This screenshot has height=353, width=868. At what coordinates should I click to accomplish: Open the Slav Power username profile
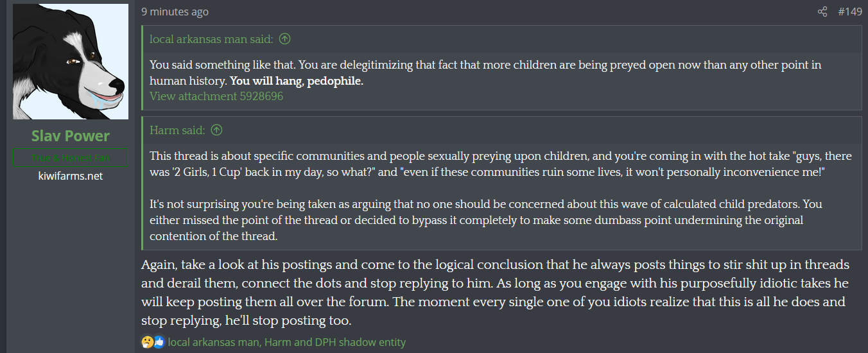pyautogui.click(x=71, y=136)
